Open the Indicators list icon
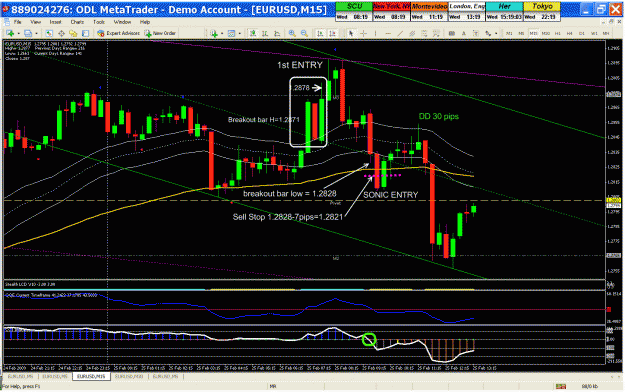Screen dimensions: 625x392 pos(214,33)
